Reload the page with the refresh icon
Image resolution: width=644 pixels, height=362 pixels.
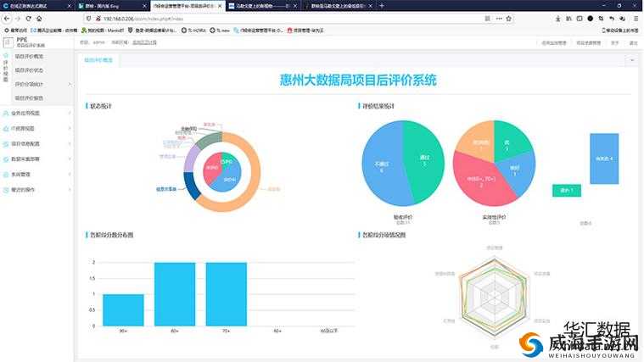coord(28,19)
